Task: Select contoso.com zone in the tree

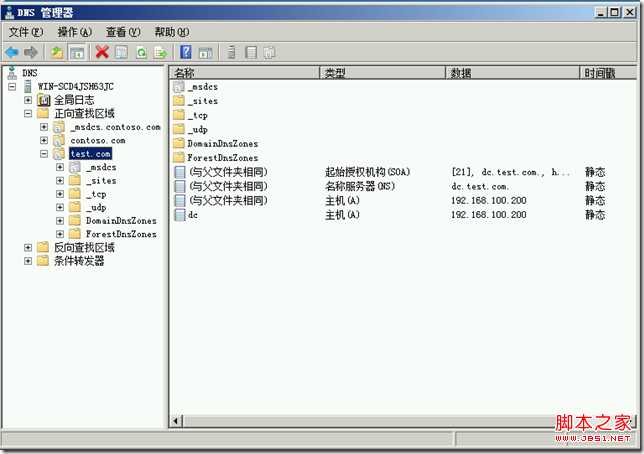Action: (x=98, y=140)
